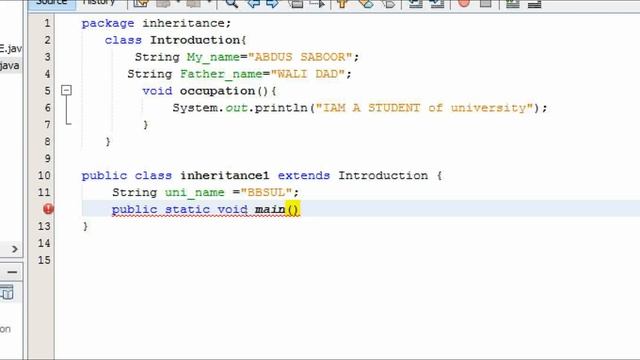The height and width of the screenshot is (360, 640).
Task: Click the 'occupation()' method name
Action: 224,91
